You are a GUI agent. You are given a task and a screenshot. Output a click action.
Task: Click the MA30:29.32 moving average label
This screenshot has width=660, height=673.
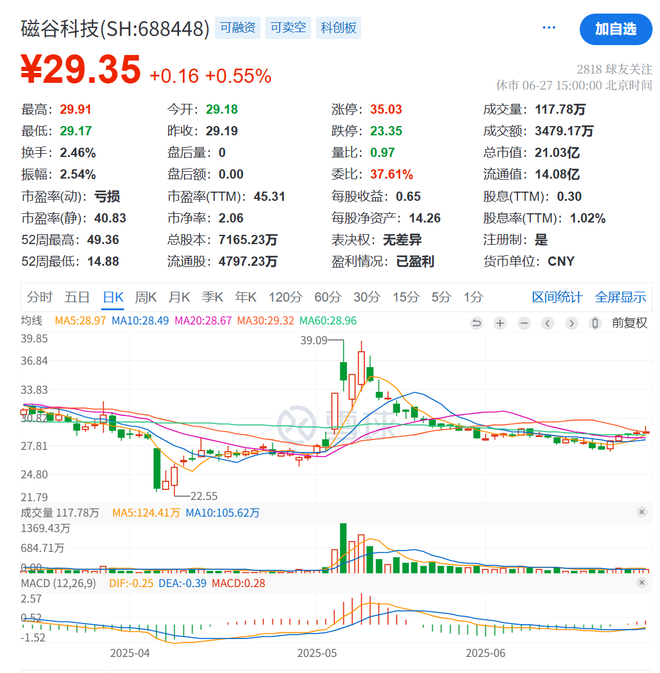click(266, 321)
